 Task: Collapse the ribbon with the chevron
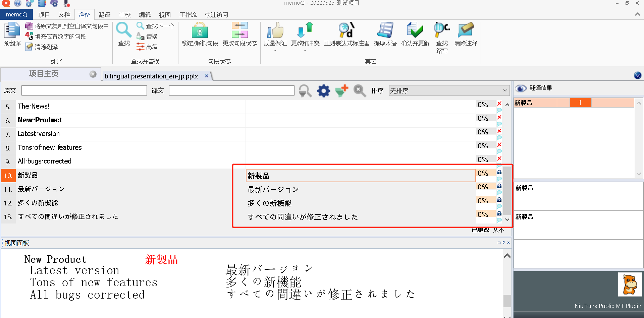tap(637, 14)
